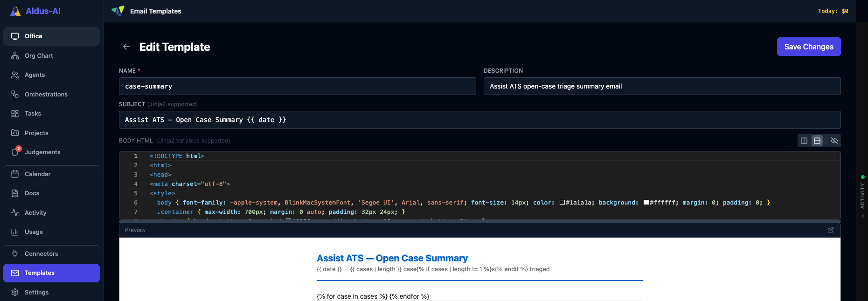
Task: Click the "for case in cases" preview text
Action: point(373,296)
